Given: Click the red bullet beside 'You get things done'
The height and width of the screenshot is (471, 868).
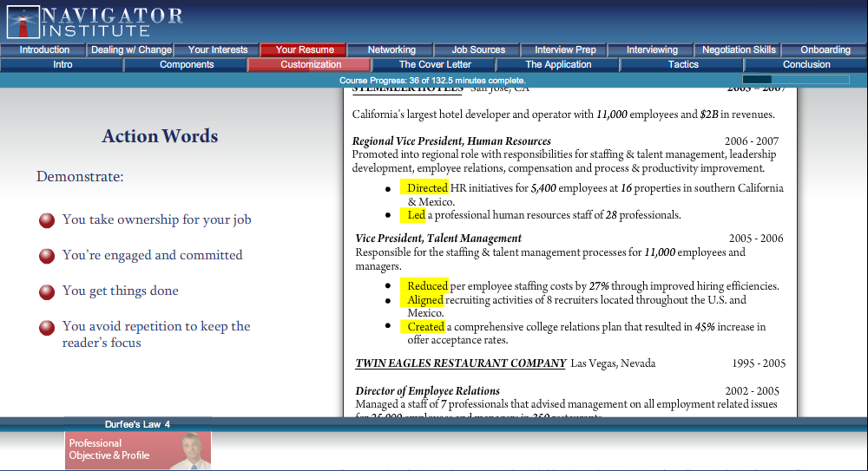Looking at the screenshot, I should pos(47,291).
